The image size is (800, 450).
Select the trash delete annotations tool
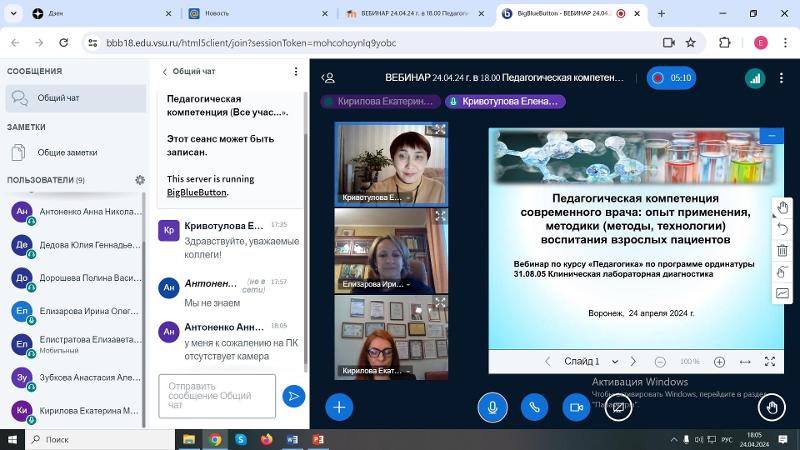click(x=782, y=250)
